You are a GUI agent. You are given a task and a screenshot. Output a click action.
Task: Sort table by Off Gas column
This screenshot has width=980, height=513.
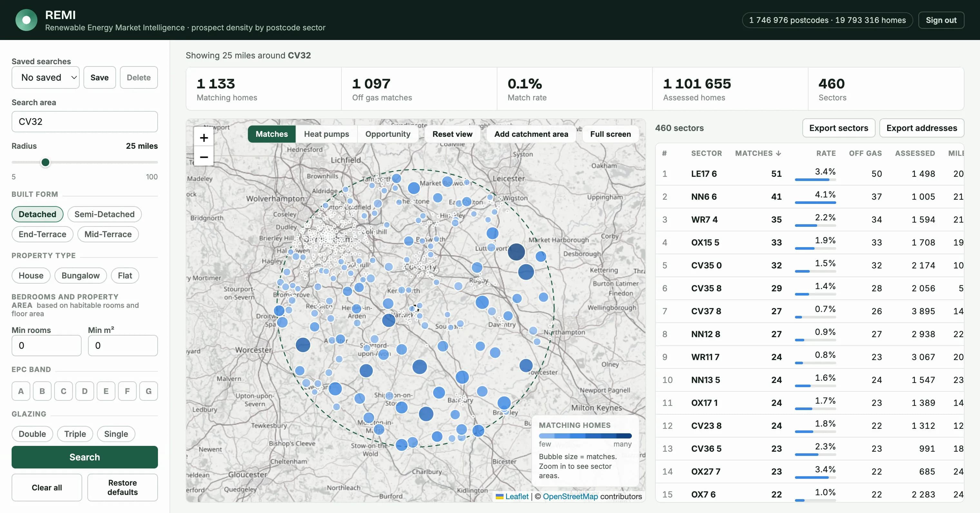[865, 153]
